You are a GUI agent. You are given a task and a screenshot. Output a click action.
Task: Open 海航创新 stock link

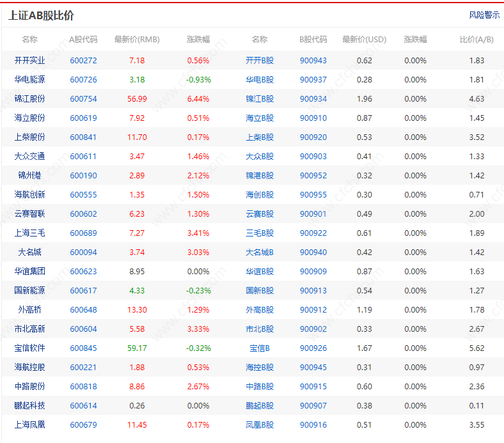29,195
